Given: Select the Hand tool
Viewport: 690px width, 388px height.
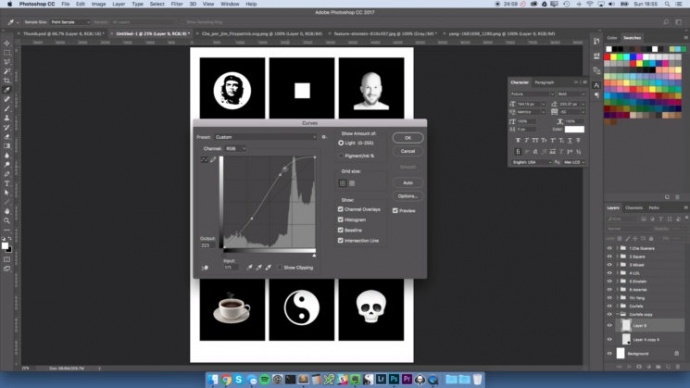Looking at the screenshot, I should click(7, 211).
